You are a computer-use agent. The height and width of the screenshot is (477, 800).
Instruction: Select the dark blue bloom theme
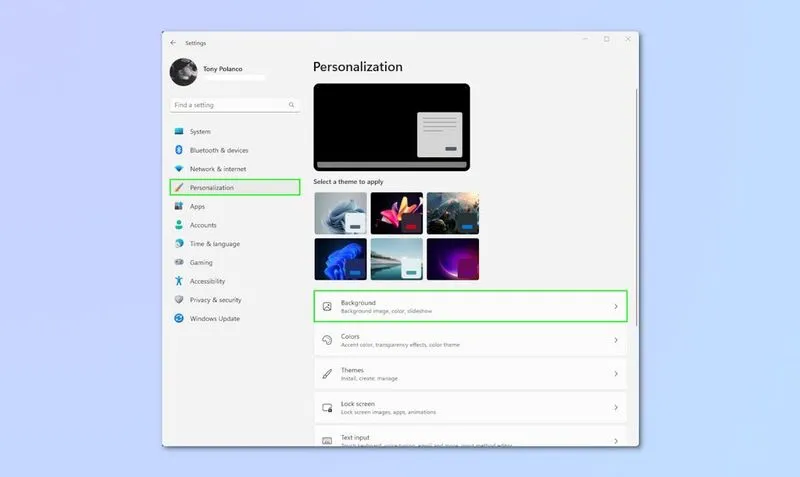[340, 259]
